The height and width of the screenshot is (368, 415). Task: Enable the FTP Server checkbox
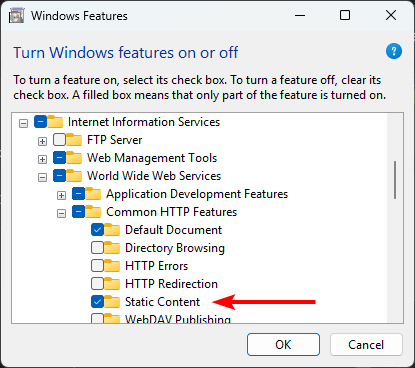[x=59, y=140]
